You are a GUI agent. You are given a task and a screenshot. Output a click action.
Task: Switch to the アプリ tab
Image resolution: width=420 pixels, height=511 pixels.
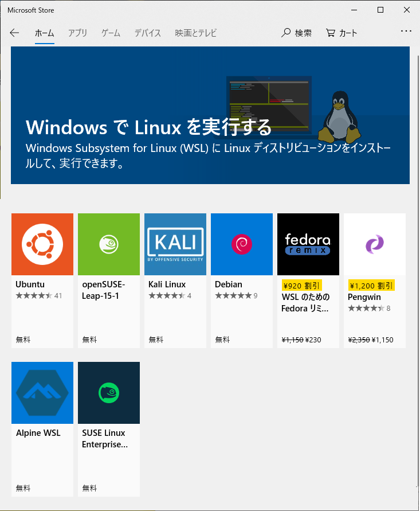pyautogui.click(x=77, y=33)
